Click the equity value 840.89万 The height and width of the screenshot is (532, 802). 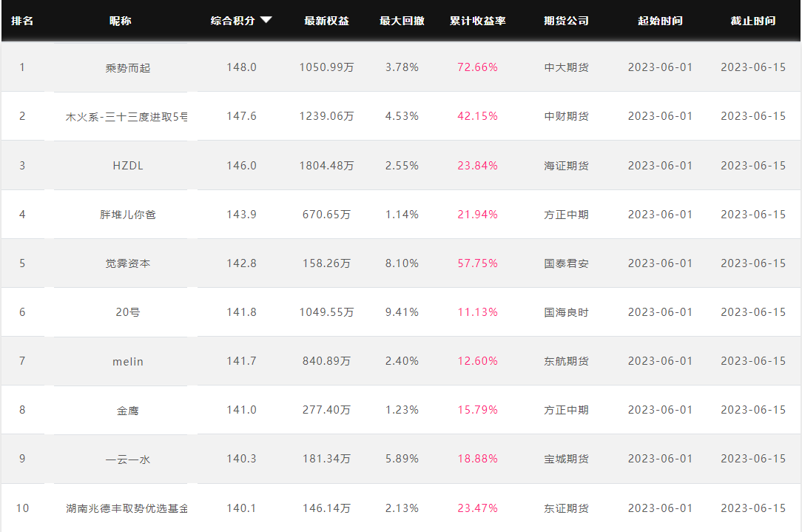(327, 361)
